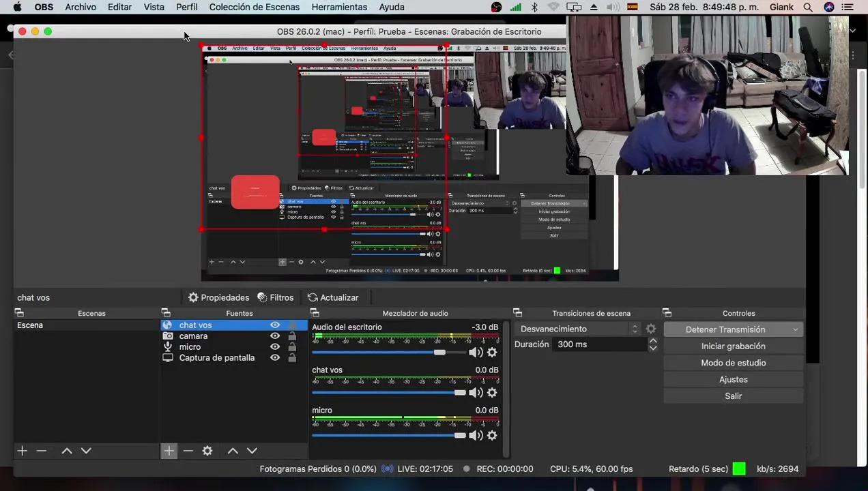The height and width of the screenshot is (491, 868).
Task: Open the Colección de Escenas menu
Action: tap(254, 7)
